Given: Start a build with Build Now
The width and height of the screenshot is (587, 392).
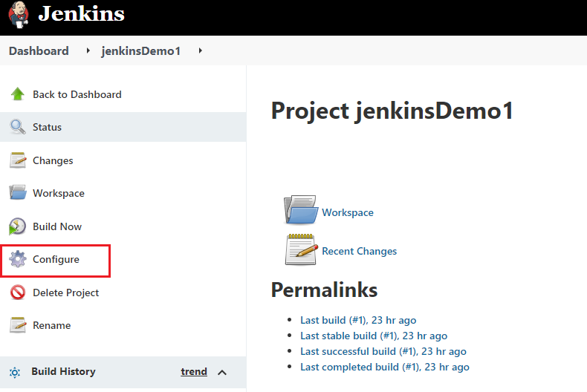Looking at the screenshot, I should pos(57,226).
